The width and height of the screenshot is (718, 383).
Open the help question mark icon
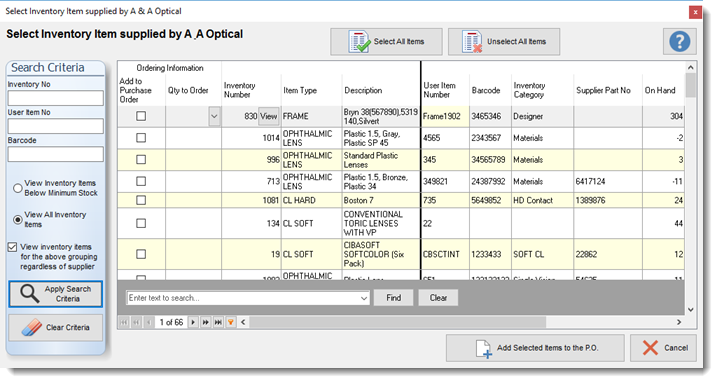(x=680, y=42)
